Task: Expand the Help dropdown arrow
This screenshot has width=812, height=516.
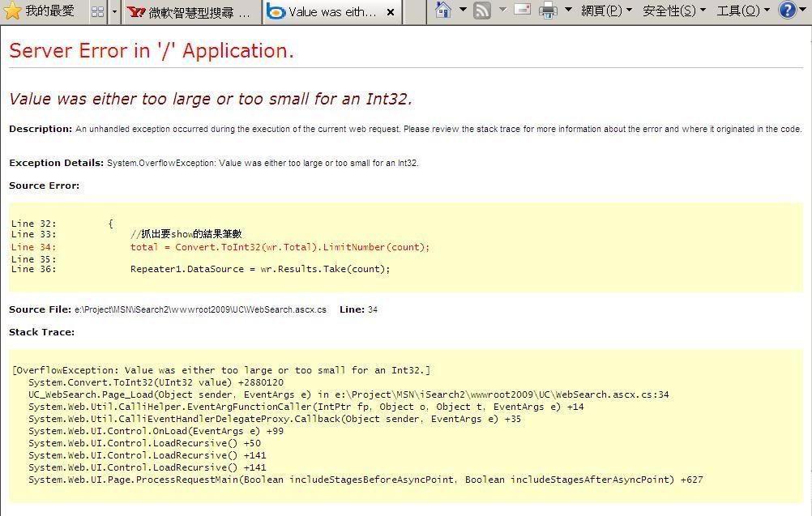Action: point(805,11)
